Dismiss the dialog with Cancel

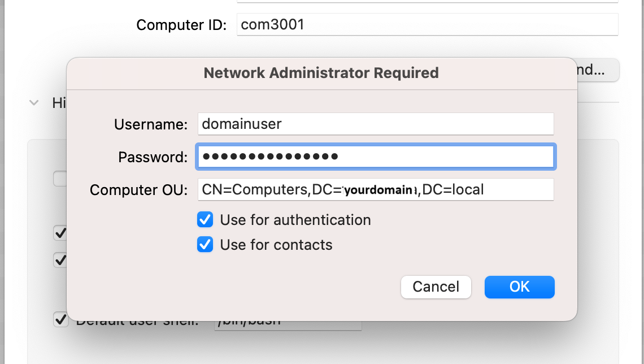click(x=436, y=287)
